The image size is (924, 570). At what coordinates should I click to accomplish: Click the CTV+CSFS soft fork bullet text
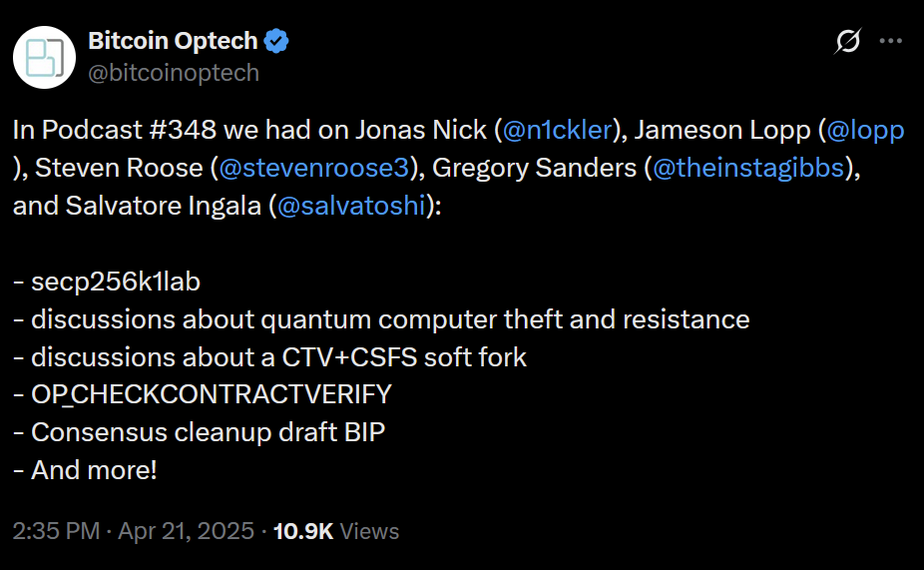click(278, 357)
